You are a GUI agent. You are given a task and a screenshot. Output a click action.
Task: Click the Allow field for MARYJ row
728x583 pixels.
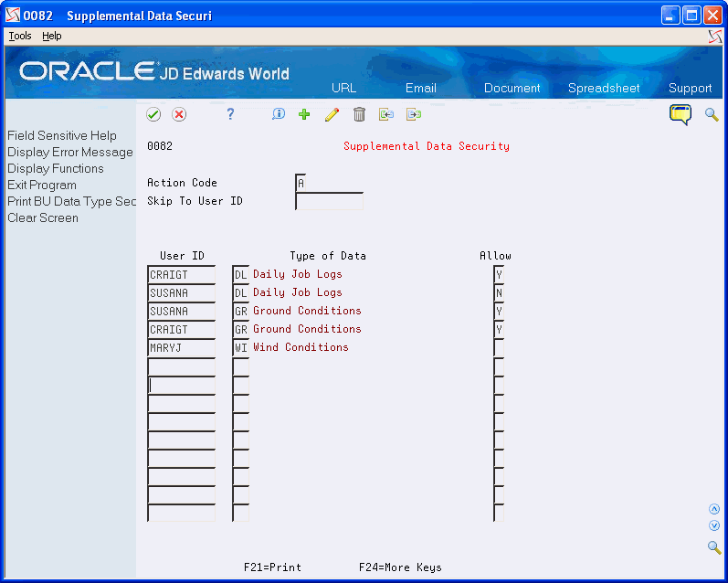(x=499, y=347)
